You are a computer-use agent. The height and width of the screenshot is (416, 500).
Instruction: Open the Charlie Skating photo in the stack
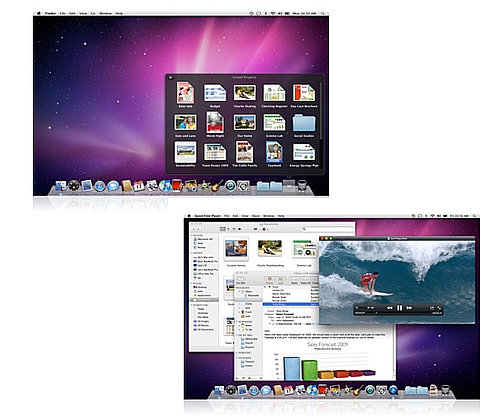pos(245,96)
